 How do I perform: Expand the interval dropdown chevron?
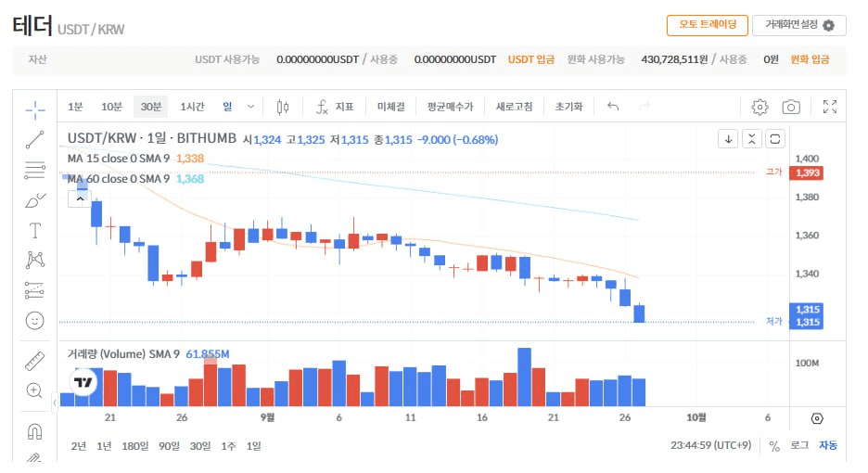(x=250, y=107)
